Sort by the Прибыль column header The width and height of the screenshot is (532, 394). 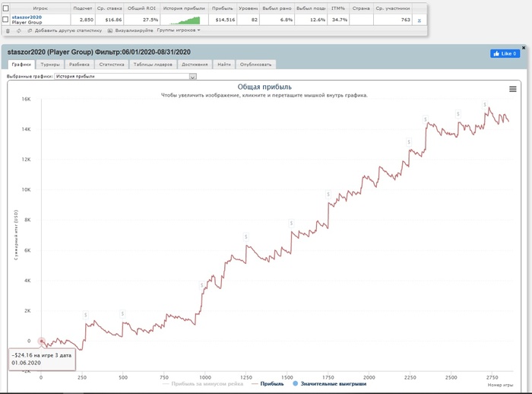pos(222,8)
